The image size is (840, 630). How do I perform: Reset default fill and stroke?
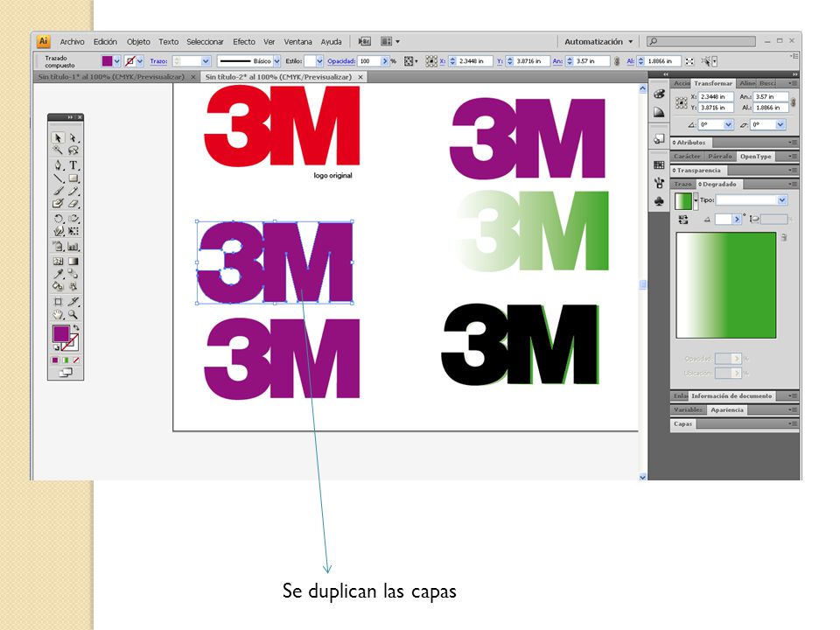tap(56, 347)
